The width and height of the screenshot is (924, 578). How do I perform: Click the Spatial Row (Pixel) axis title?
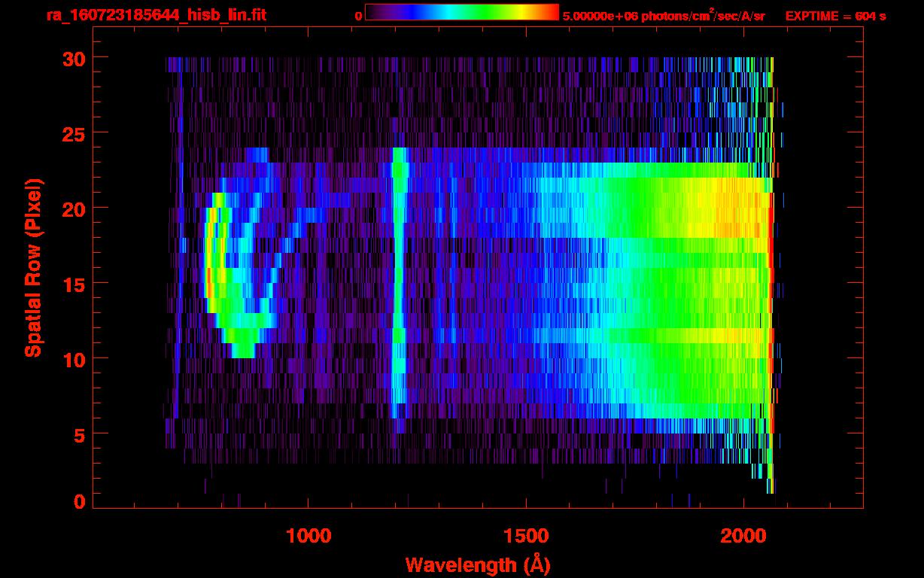point(32,267)
